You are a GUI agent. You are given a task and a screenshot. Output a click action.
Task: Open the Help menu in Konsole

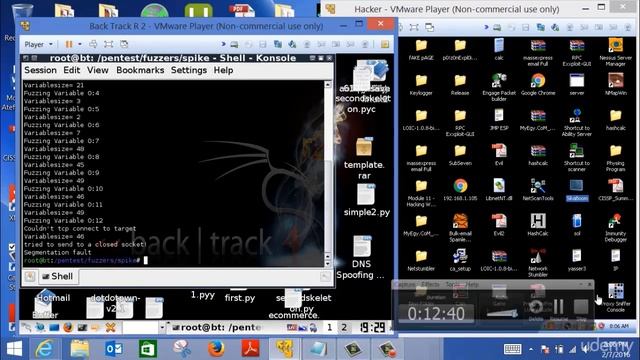223,70
